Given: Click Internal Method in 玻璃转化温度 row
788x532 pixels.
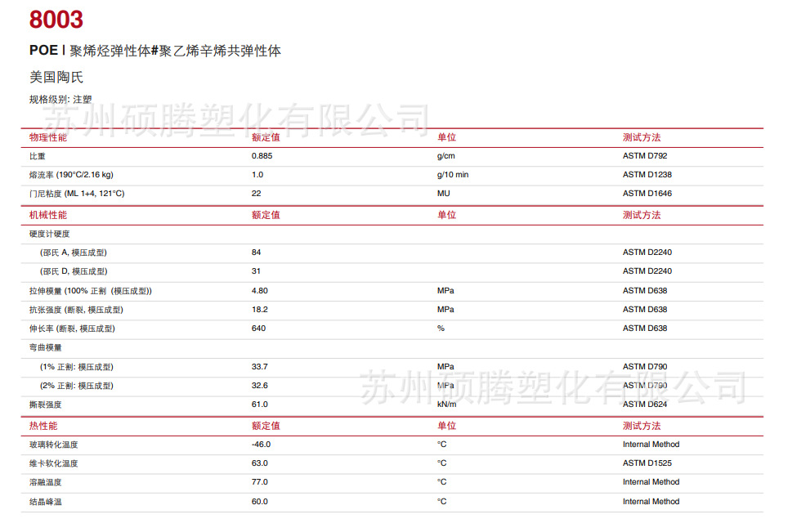Looking at the screenshot, I should pyautogui.click(x=651, y=445).
